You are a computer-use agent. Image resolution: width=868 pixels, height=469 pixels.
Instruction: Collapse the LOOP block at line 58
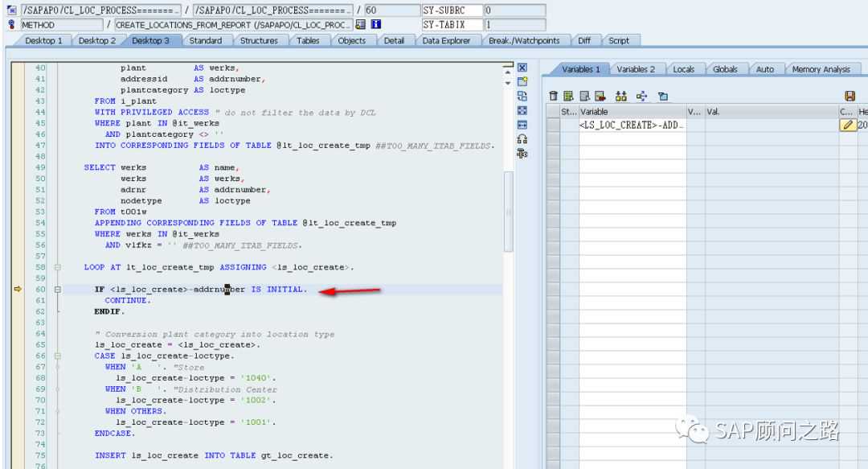pyautogui.click(x=57, y=267)
